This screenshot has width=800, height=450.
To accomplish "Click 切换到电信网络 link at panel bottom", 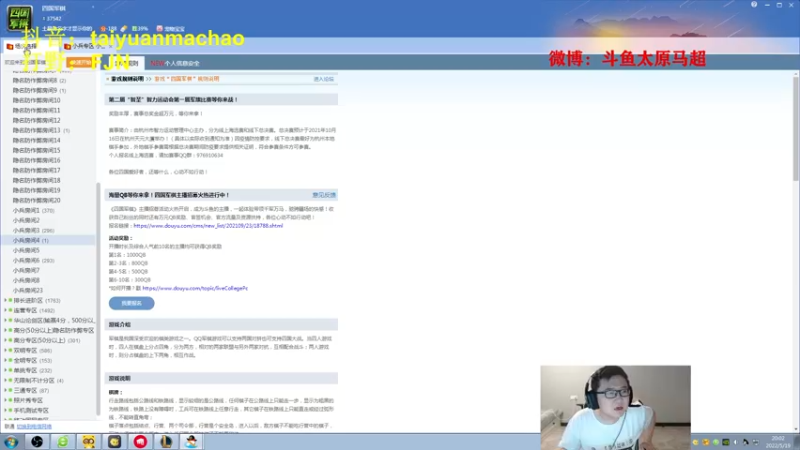I will (x=34, y=427).
